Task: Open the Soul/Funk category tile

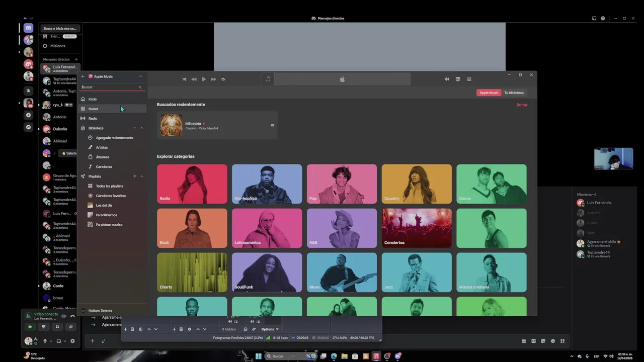Action: (x=267, y=273)
